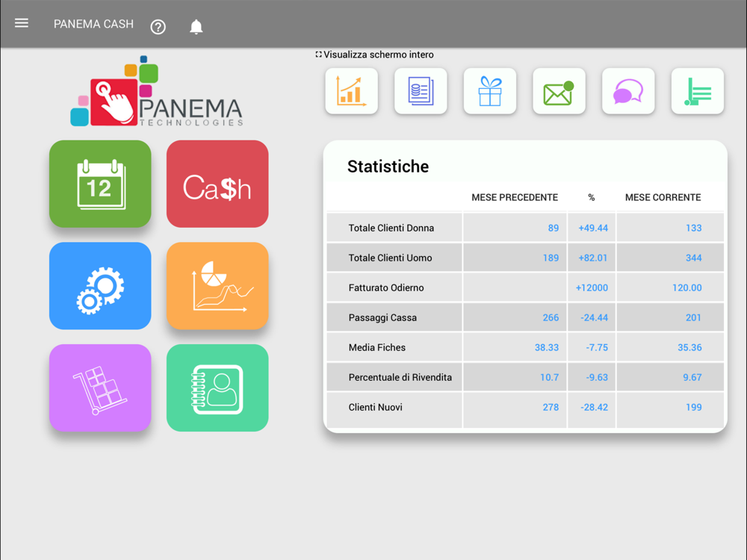Screen dimensions: 747x560
Task: Select the Media Fiches row label
Action: pyautogui.click(x=376, y=348)
